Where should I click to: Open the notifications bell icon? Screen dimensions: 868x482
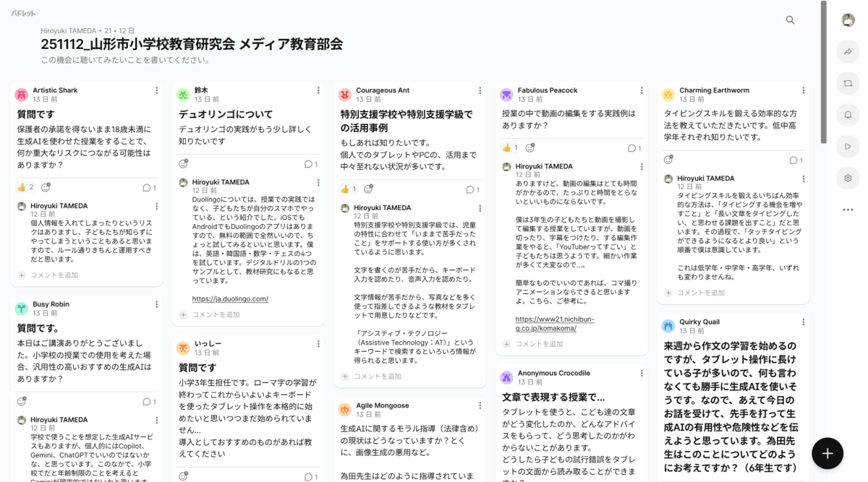848,115
